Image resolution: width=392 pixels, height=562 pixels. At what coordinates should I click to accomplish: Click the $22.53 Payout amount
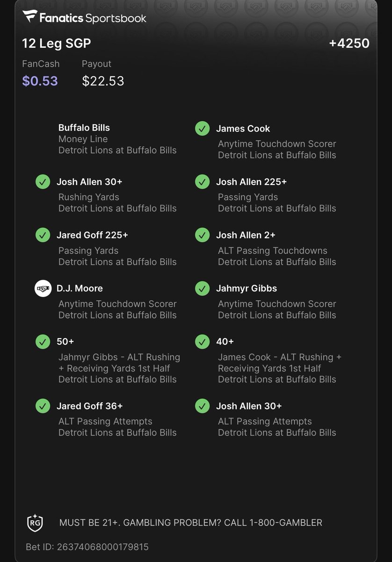point(103,81)
